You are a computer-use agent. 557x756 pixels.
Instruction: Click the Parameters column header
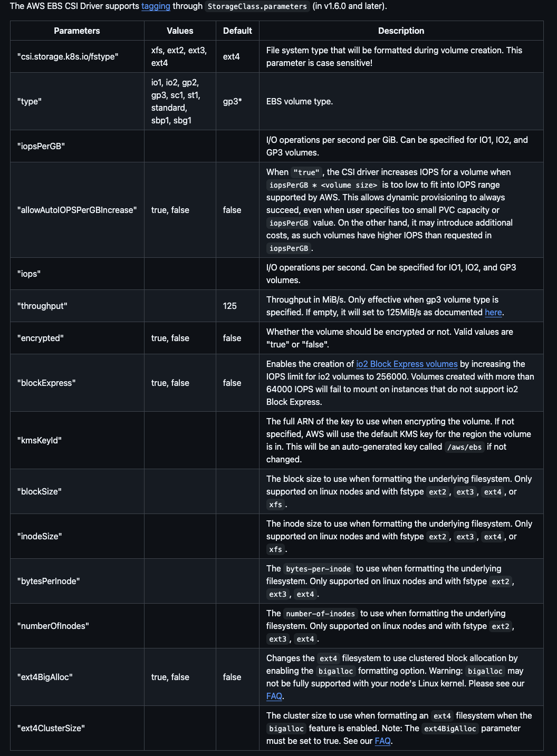point(77,31)
